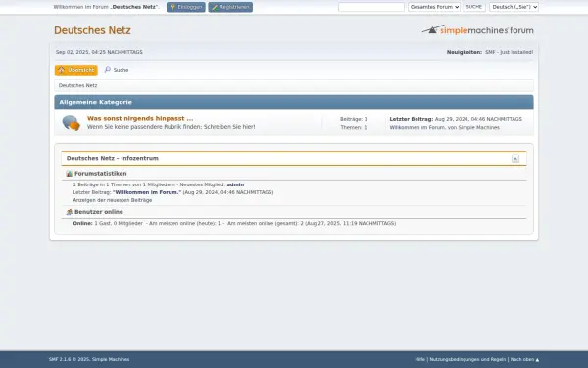Screen dimensions: 588x368
Task: Open newest member admin profile link
Action: [235, 184]
